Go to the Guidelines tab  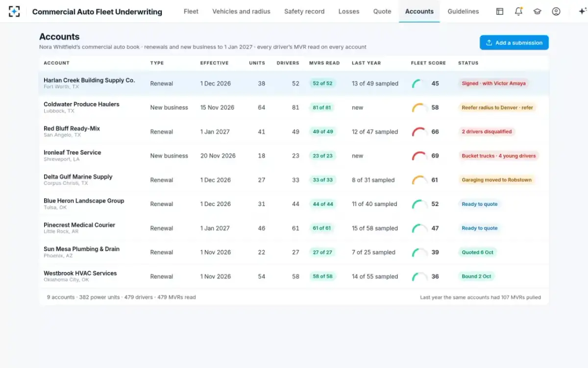pyautogui.click(x=463, y=11)
